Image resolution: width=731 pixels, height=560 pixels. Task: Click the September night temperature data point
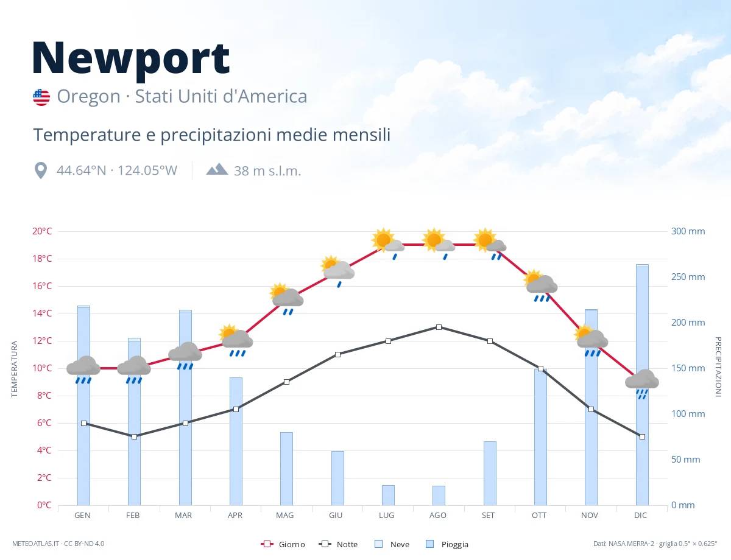(490, 341)
